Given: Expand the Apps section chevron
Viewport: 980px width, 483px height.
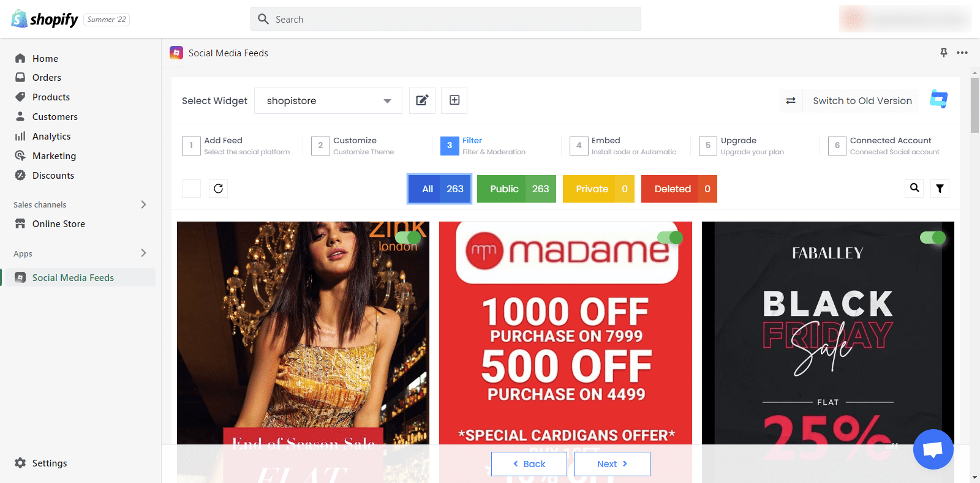Looking at the screenshot, I should click(x=143, y=253).
